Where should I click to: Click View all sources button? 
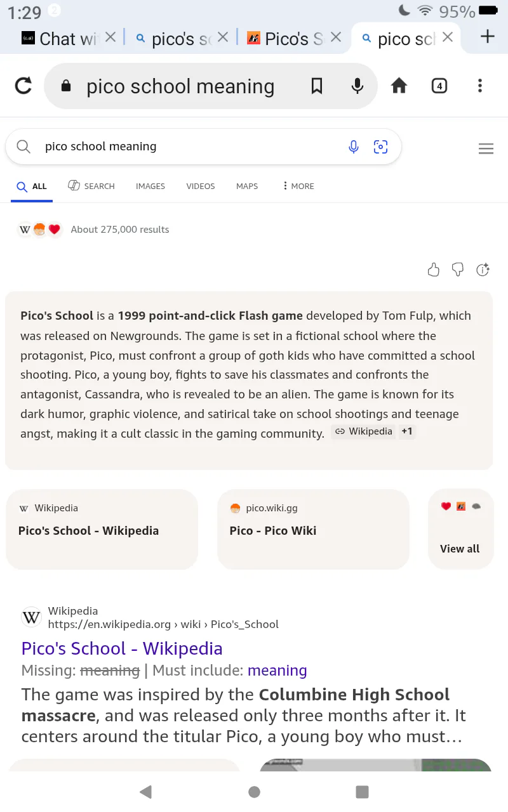pyautogui.click(x=460, y=549)
